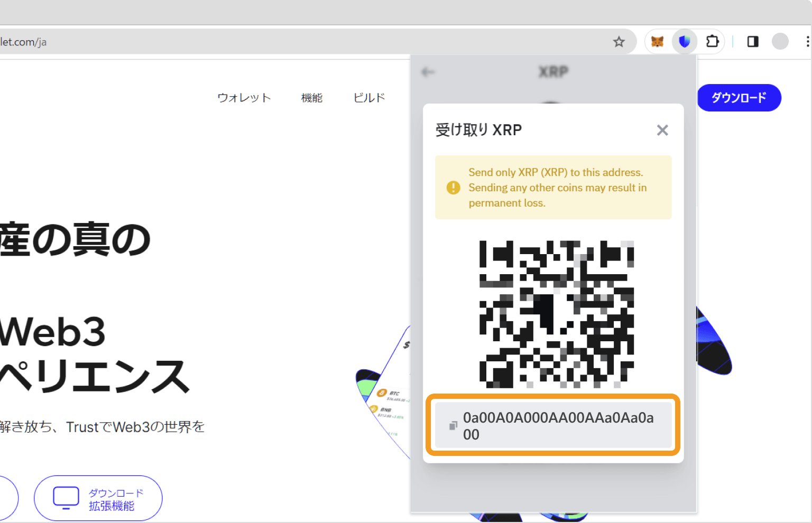
Task: Click the XRP wallet address text
Action: click(558, 426)
